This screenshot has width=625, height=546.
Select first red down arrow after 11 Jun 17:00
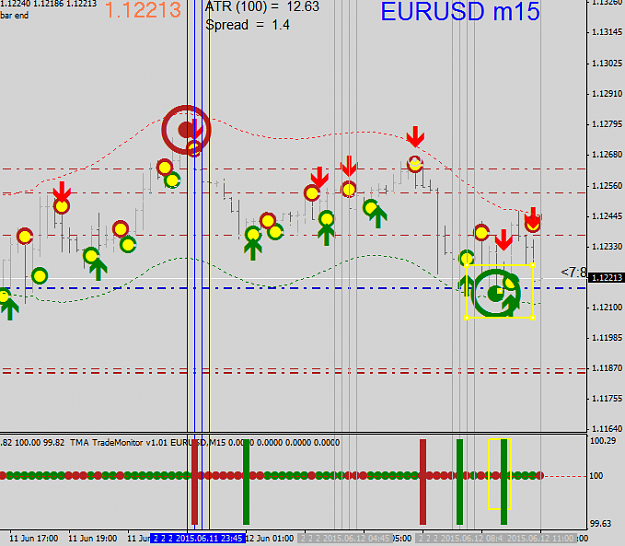62,191
